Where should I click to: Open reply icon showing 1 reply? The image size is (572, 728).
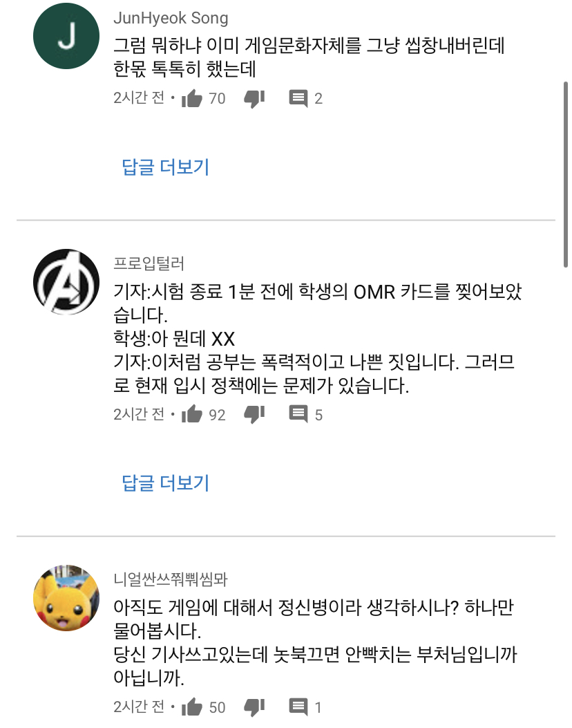(x=298, y=707)
